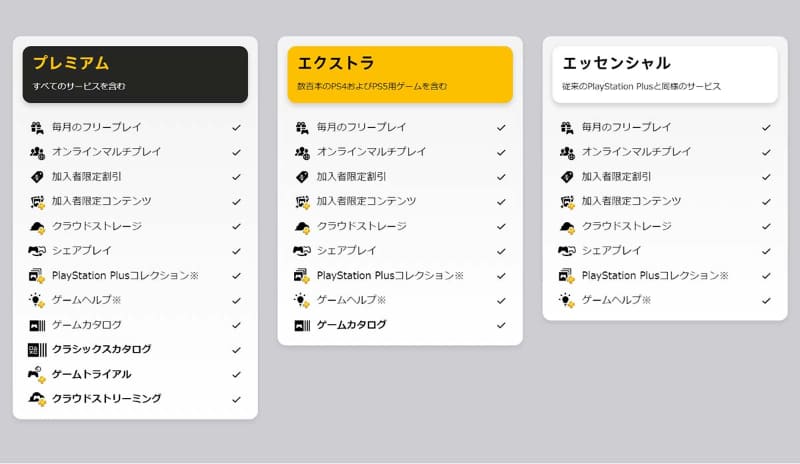Click オンラインマルチプレイ text in エッセンシャル

click(x=636, y=152)
